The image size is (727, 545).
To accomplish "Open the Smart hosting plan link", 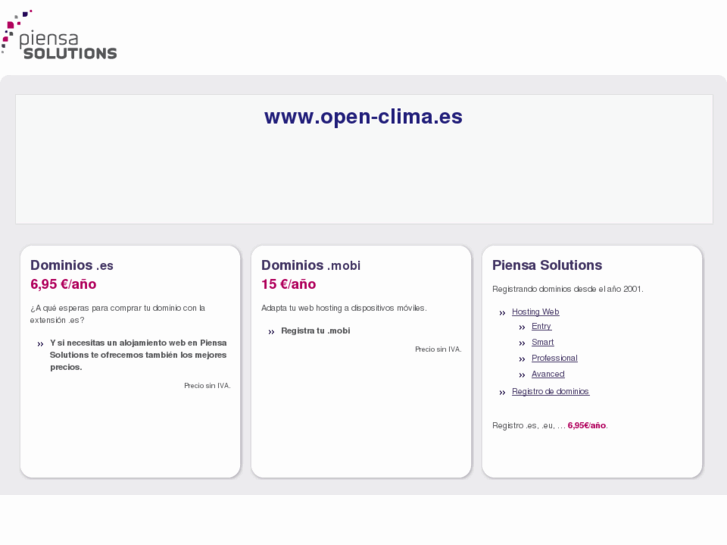I will click(542, 342).
